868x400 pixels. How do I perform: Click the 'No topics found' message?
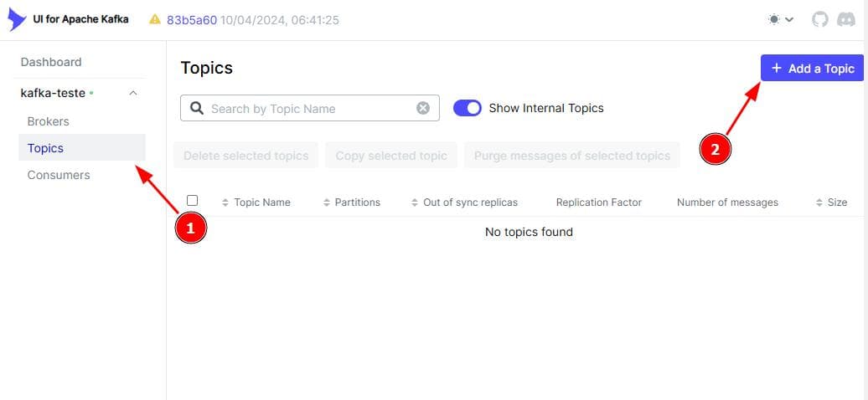tap(529, 232)
